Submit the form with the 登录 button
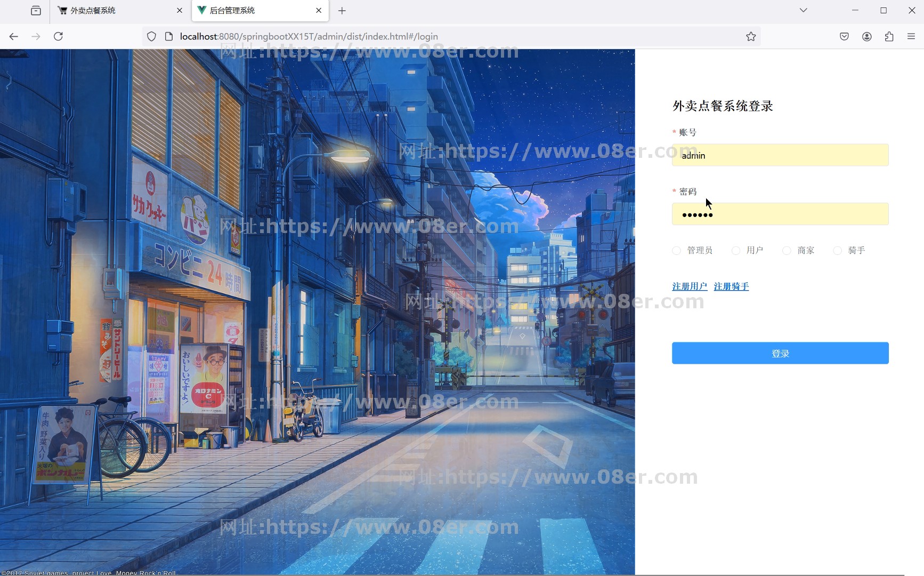Image resolution: width=924 pixels, height=576 pixels. tap(780, 353)
